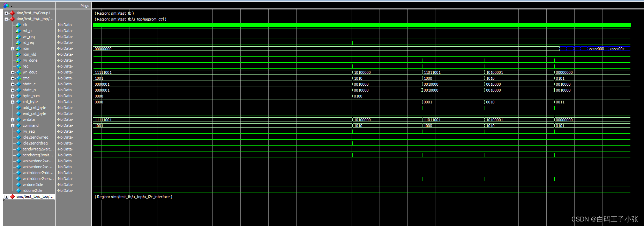This screenshot has height=226, width=644.
Task: Click the signal icon beside req
Action: 19,66
